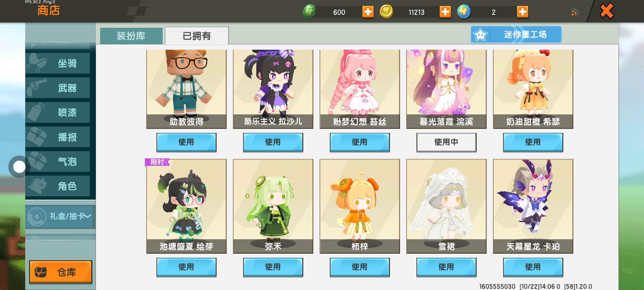Open the 气泡 bubble category
Screen dimensions: 644x290
[x=58, y=162]
